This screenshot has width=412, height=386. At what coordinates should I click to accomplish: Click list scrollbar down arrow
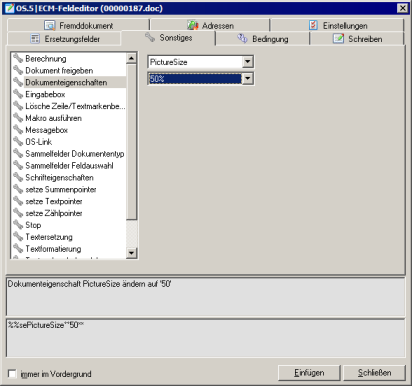[131, 253]
